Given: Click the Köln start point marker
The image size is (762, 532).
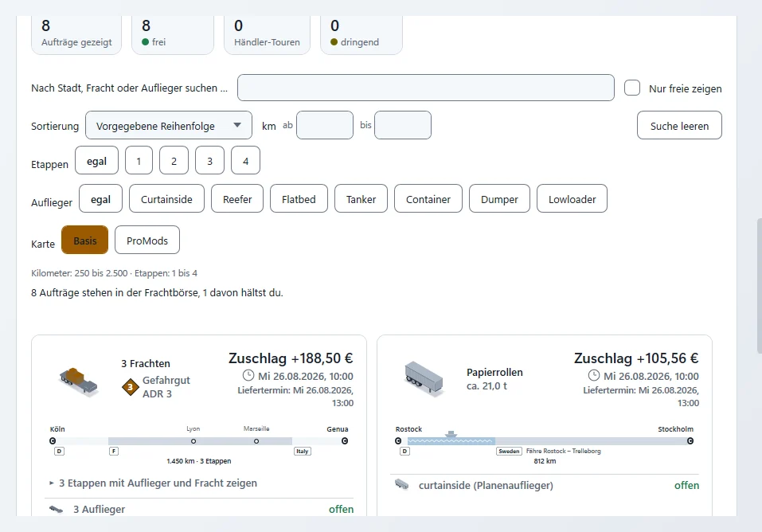Looking at the screenshot, I should (53, 441).
